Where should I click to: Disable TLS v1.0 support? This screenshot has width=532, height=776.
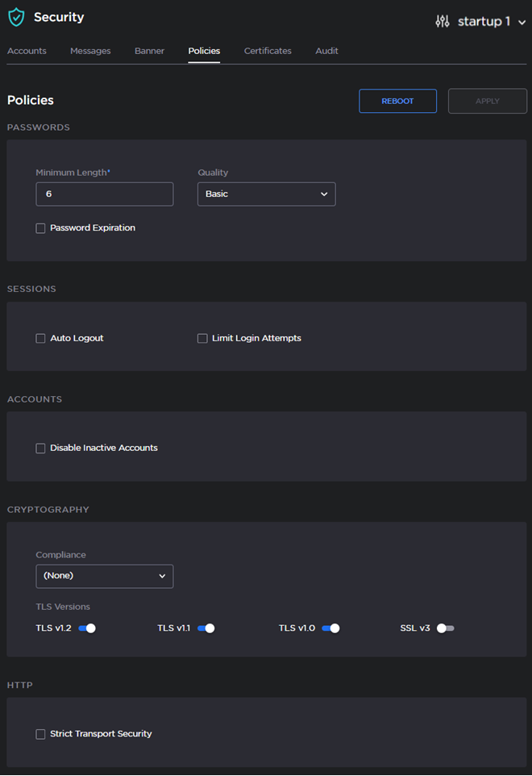[x=330, y=628]
